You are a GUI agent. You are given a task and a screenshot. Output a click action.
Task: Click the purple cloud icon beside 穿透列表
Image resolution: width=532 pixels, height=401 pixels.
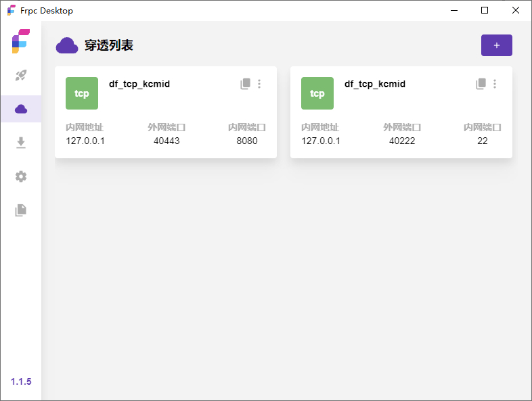pos(67,45)
